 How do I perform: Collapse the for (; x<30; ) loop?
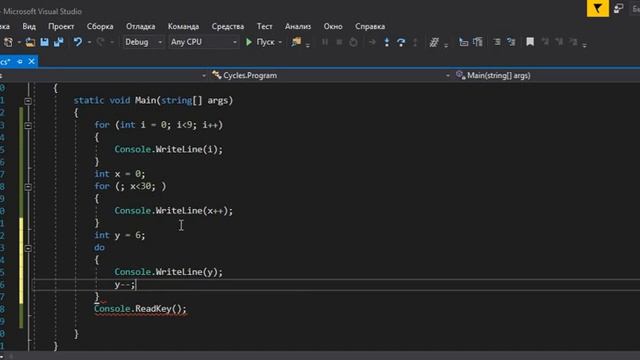tap(28, 187)
